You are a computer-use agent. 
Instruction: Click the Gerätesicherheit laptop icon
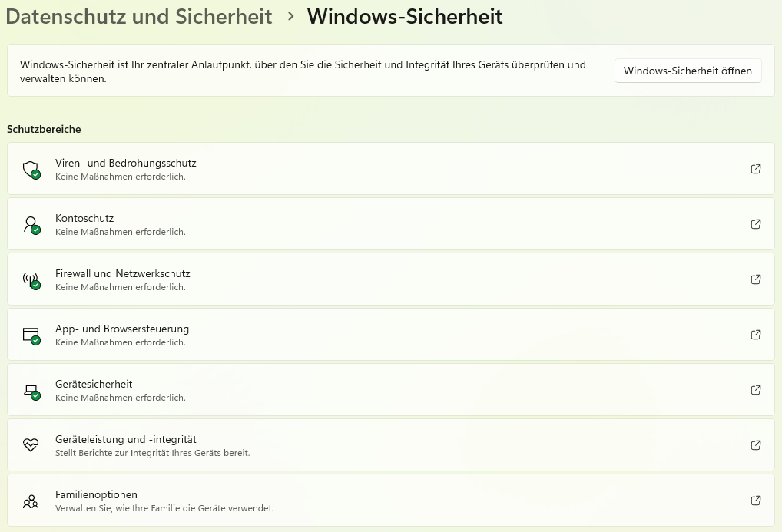pos(31,391)
